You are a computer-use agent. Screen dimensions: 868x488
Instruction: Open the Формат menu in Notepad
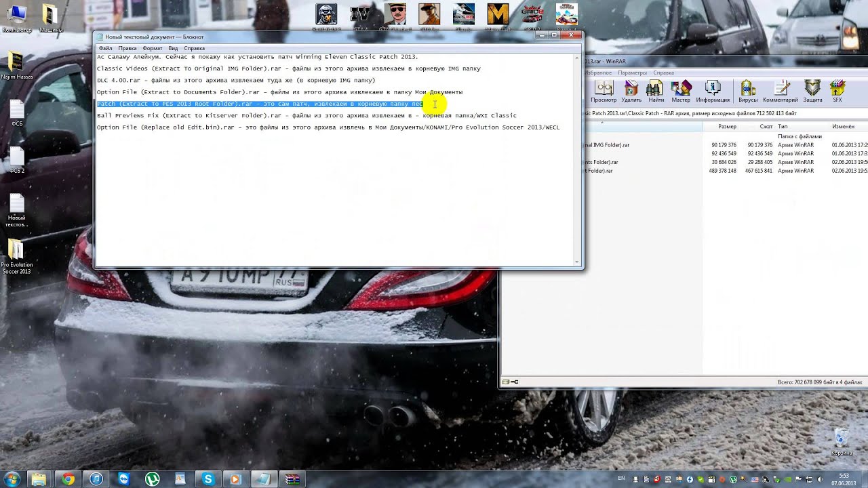[153, 48]
